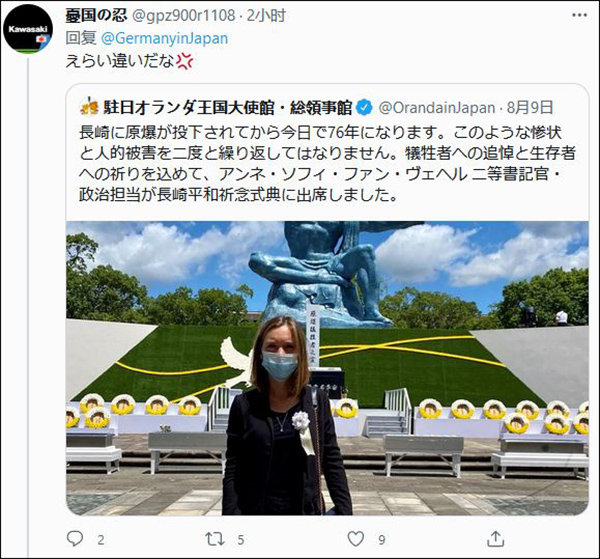Click the Netherlands embassy small avatar
Screen dimensions: 600x559
89,107
